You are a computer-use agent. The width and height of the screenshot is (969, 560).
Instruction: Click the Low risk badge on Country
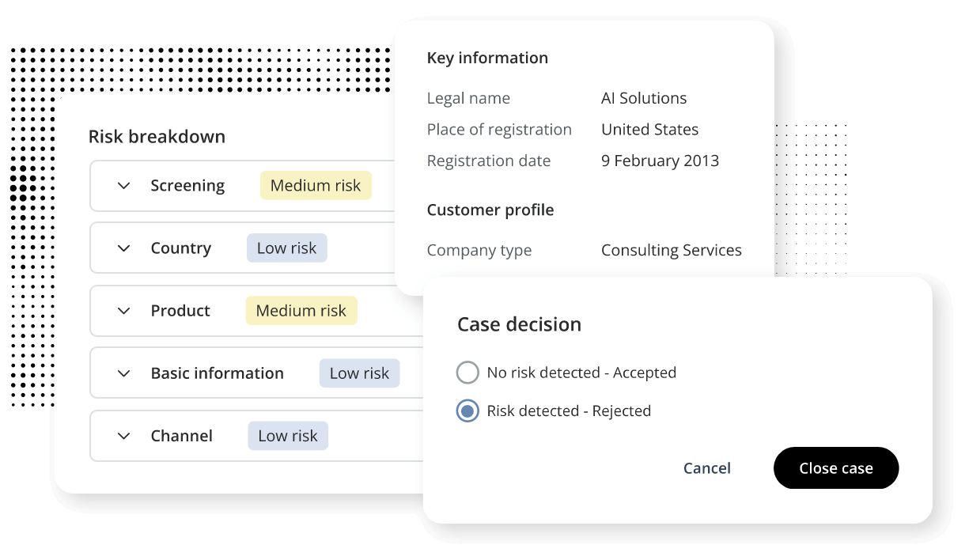tap(286, 248)
